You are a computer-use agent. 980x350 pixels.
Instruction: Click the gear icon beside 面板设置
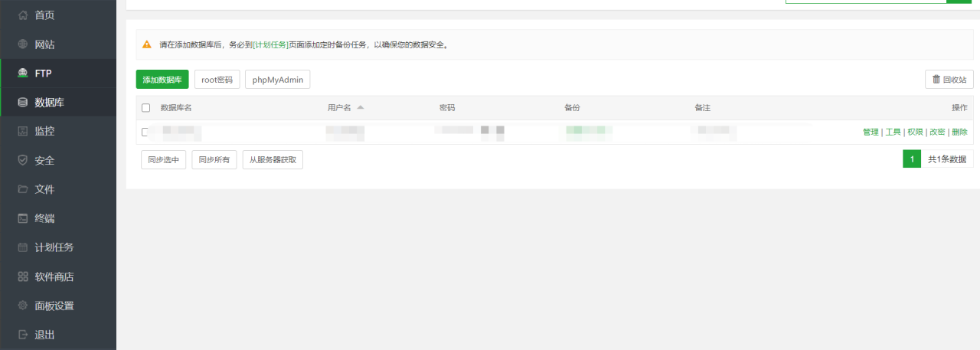(23, 306)
